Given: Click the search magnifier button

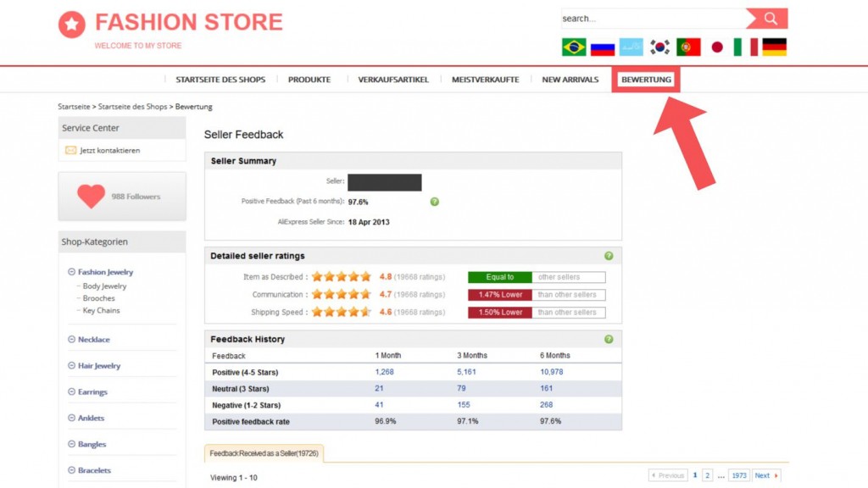Looking at the screenshot, I should [x=770, y=19].
